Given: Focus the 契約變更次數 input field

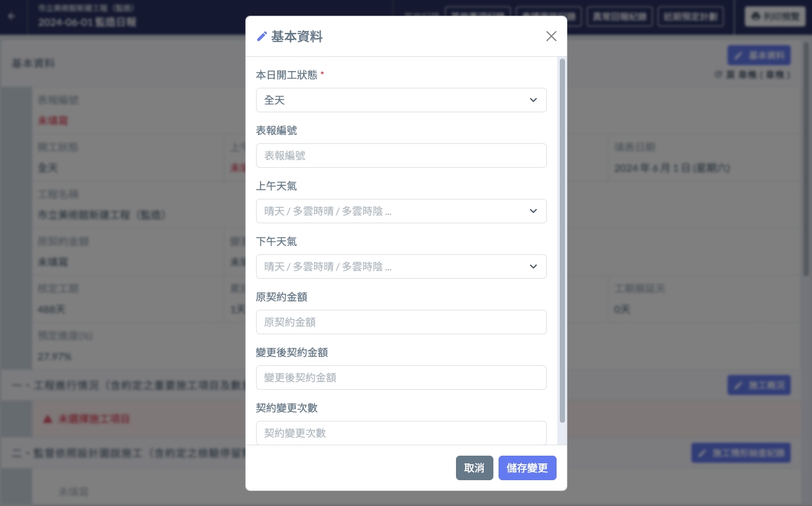Looking at the screenshot, I should [x=401, y=432].
